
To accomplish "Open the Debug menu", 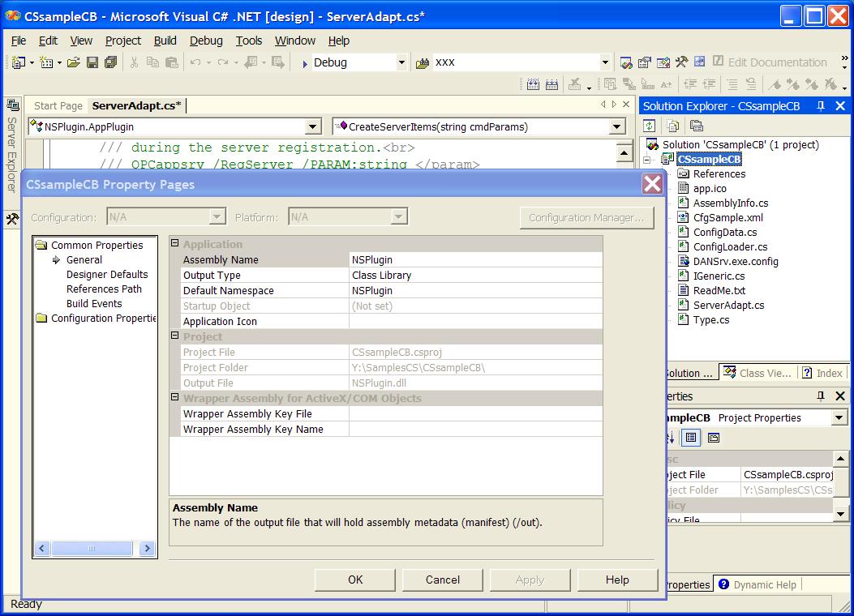I will (206, 41).
